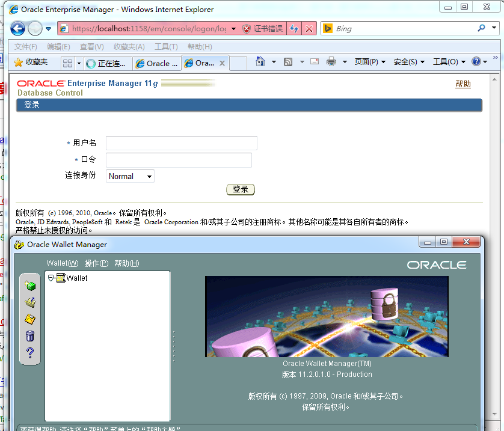Image resolution: width=504 pixels, height=431 pixels.
Task: Open the 安全(S) command menu
Action: [409, 62]
